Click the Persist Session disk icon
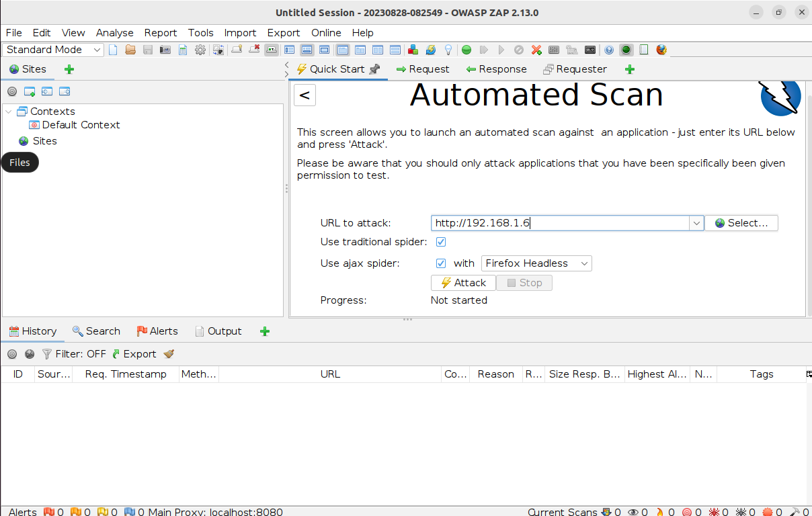 (148, 50)
